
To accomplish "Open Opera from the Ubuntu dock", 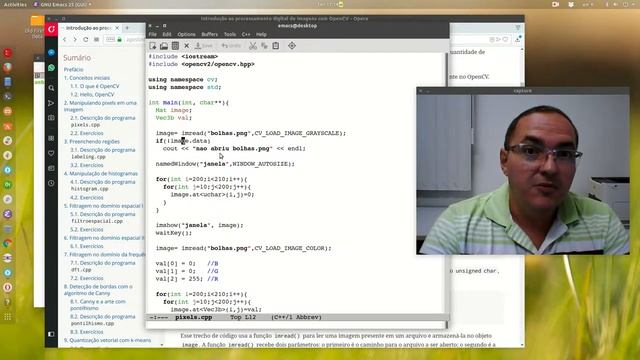I will click(x=7, y=287).
